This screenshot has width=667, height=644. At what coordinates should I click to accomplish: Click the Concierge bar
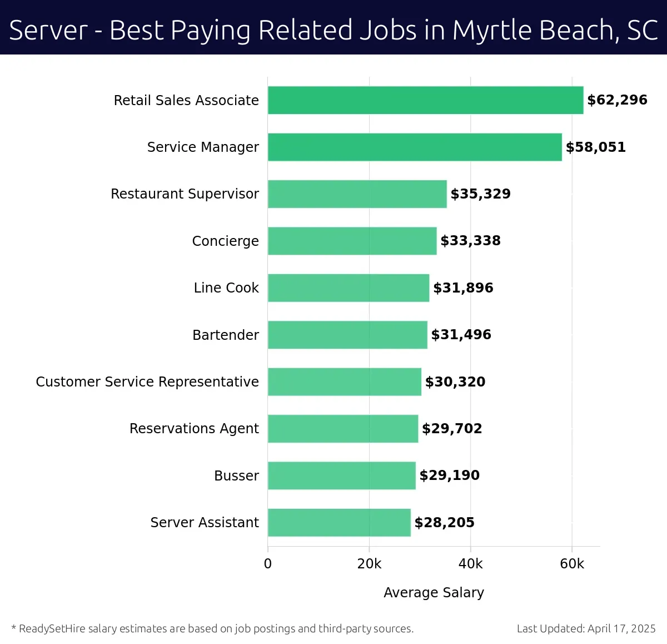(x=352, y=241)
